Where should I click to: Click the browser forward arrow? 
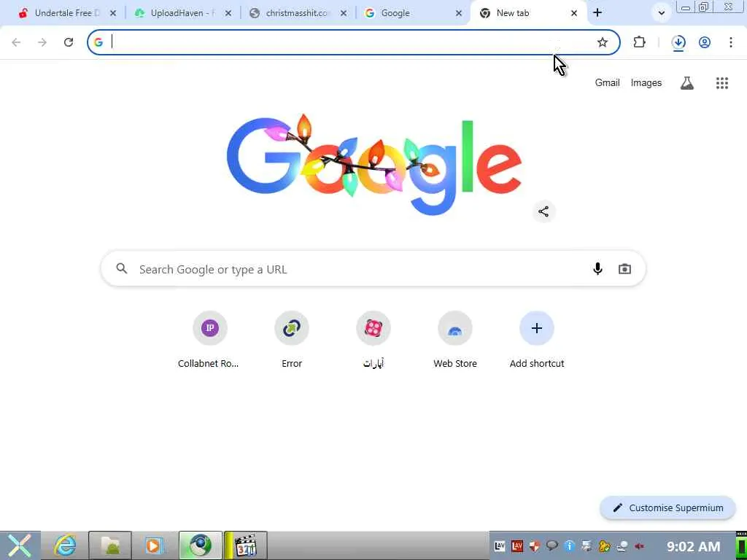[x=42, y=42]
